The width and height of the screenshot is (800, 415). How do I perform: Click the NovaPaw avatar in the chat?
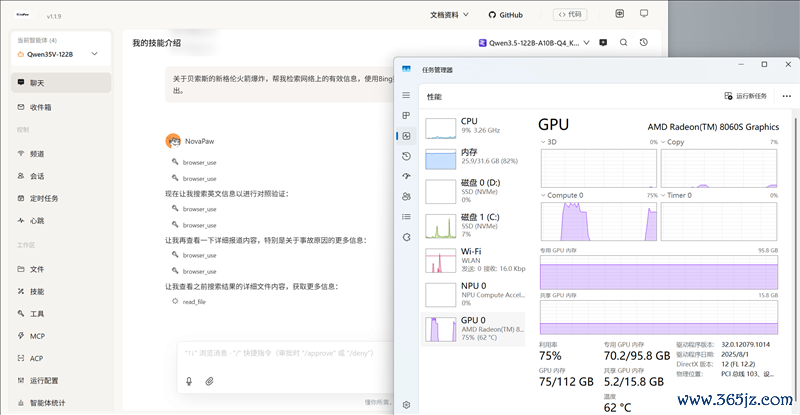(x=173, y=141)
